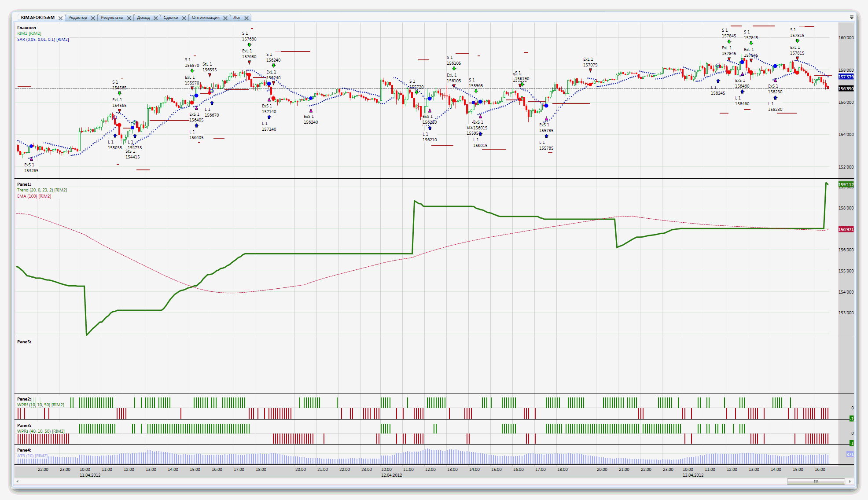Click the horizontal scrollbar thumb

point(816,482)
